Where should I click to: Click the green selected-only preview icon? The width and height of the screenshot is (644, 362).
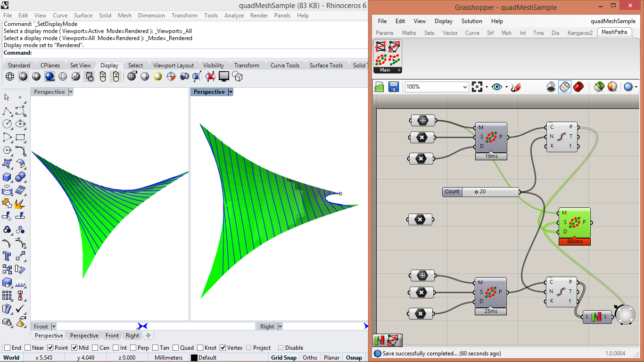[599, 87]
